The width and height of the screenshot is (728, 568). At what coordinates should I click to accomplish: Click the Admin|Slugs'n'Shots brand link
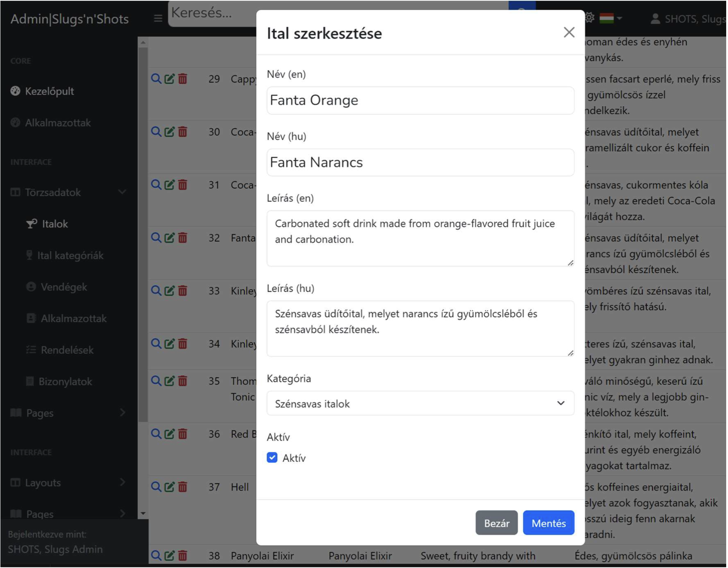click(70, 19)
